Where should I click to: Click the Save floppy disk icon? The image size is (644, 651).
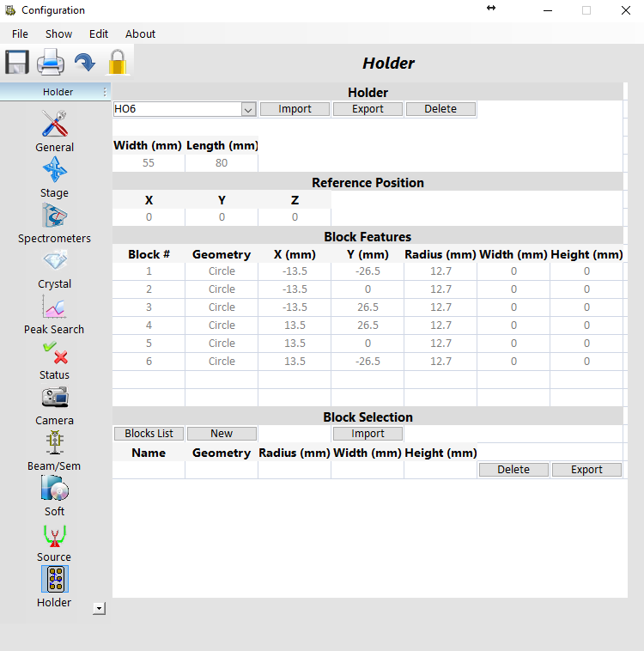pos(17,63)
